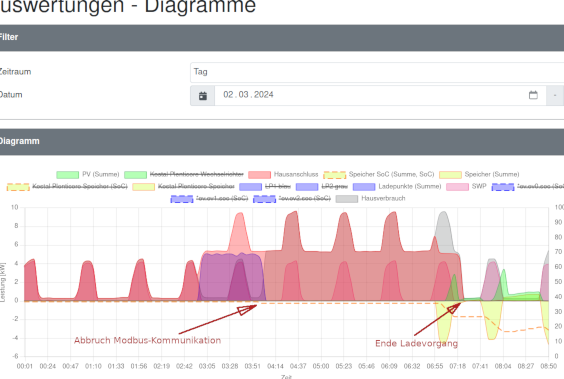Click blue swatch next to LP2 grau
This screenshot has width=564, height=379.
(x=307, y=187)
